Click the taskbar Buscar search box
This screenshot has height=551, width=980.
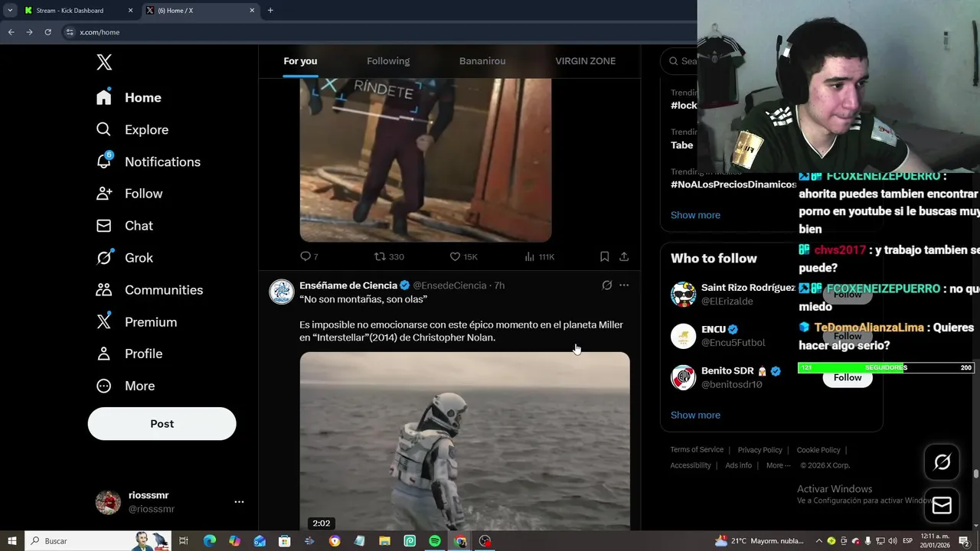click(x=98, y=541)
